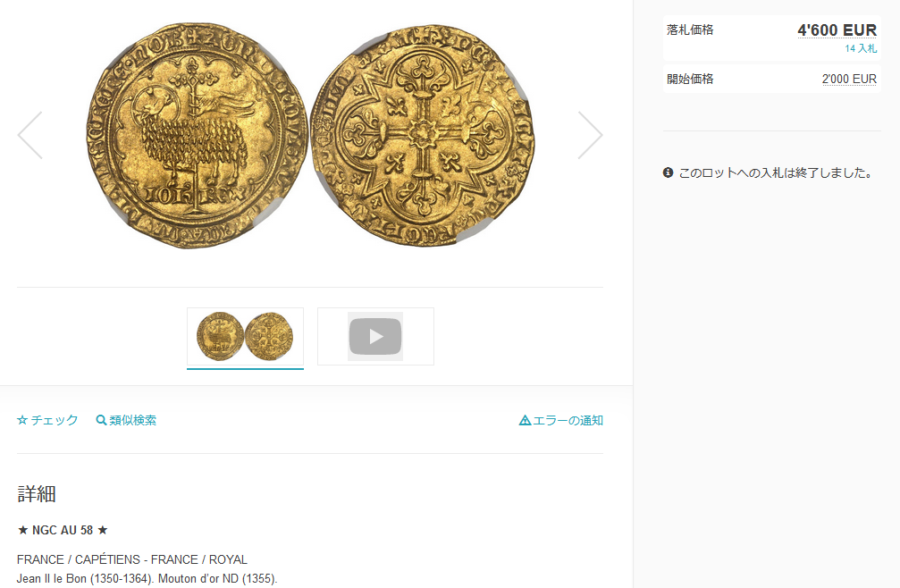Screen dimensions: 900x588
Task: Select the coin photo thumbnail
Action: pos(245,337)
